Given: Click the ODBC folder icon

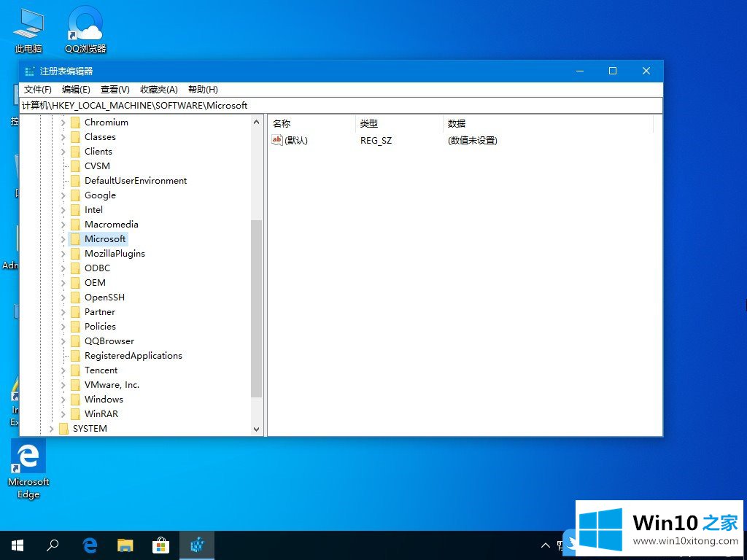Looking at the screenshot, I should 75,268.
